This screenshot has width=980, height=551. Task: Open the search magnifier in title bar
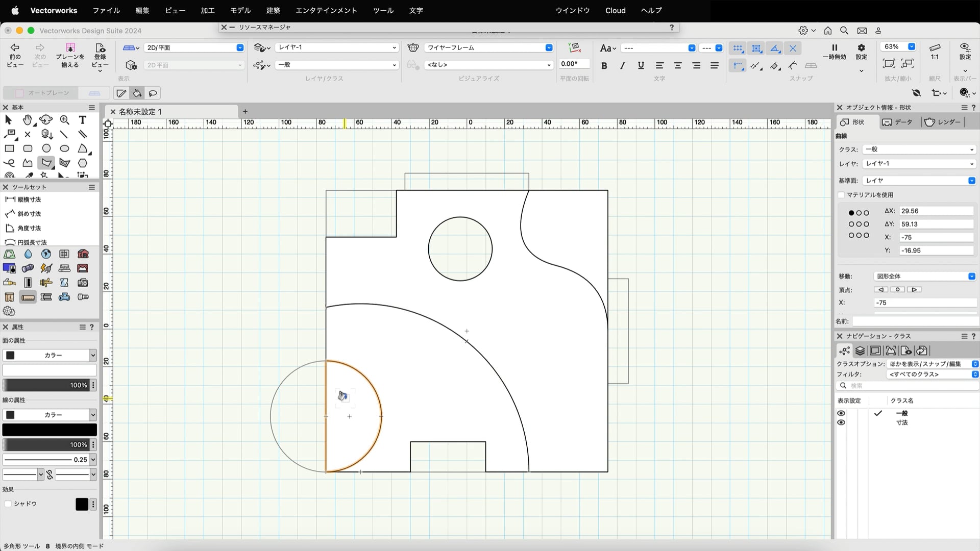tap(844, 31)
